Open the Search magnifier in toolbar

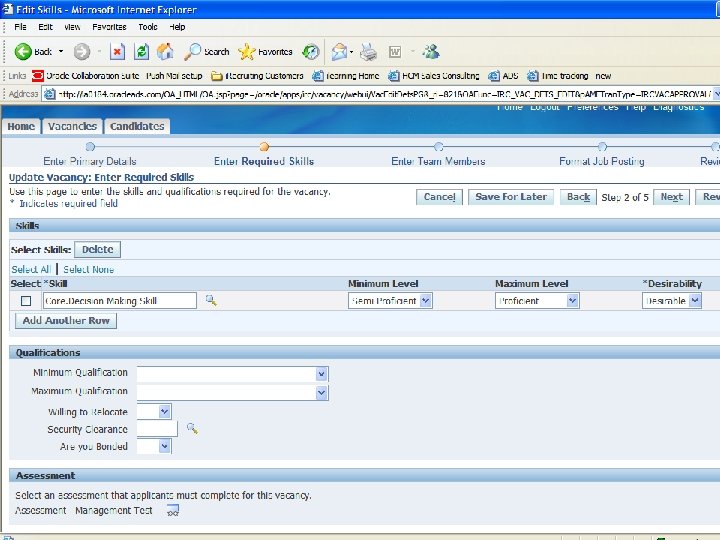192,51
